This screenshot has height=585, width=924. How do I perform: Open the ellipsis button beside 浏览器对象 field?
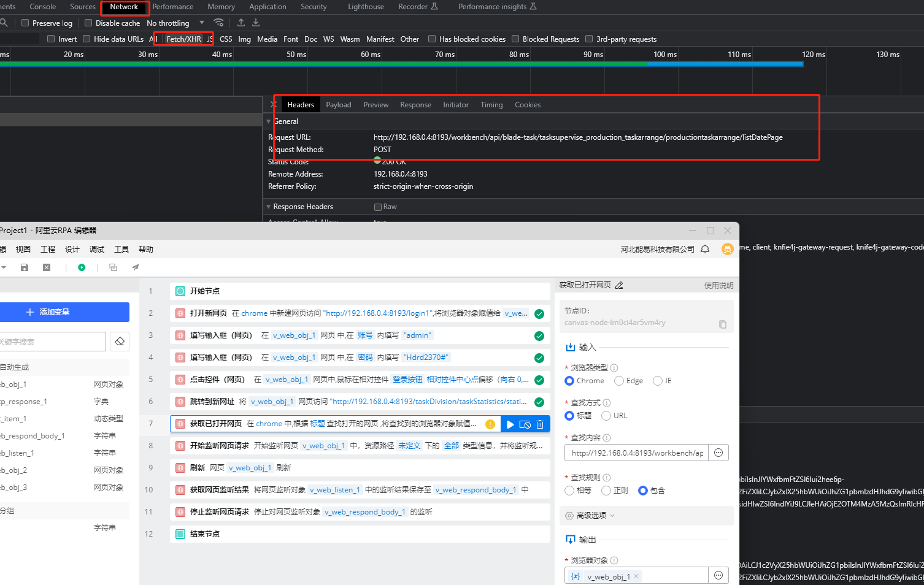[x=718, y=575]
